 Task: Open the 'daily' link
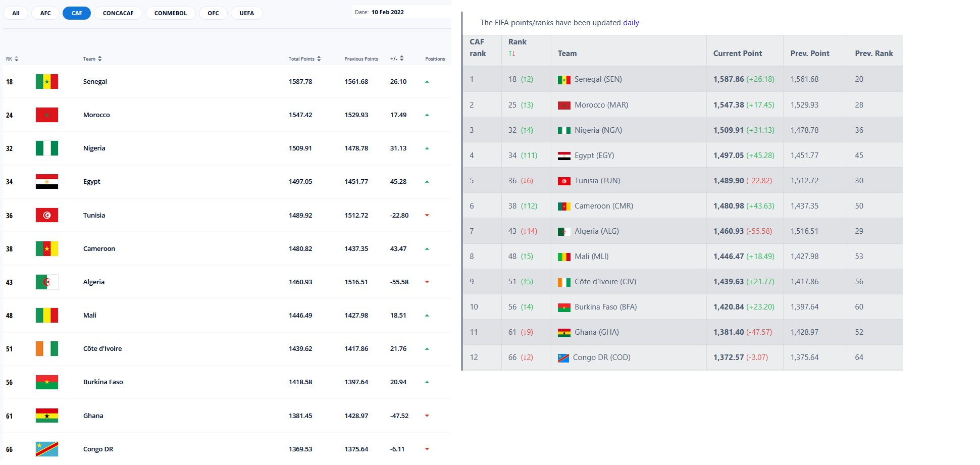[x=631, y=23]
